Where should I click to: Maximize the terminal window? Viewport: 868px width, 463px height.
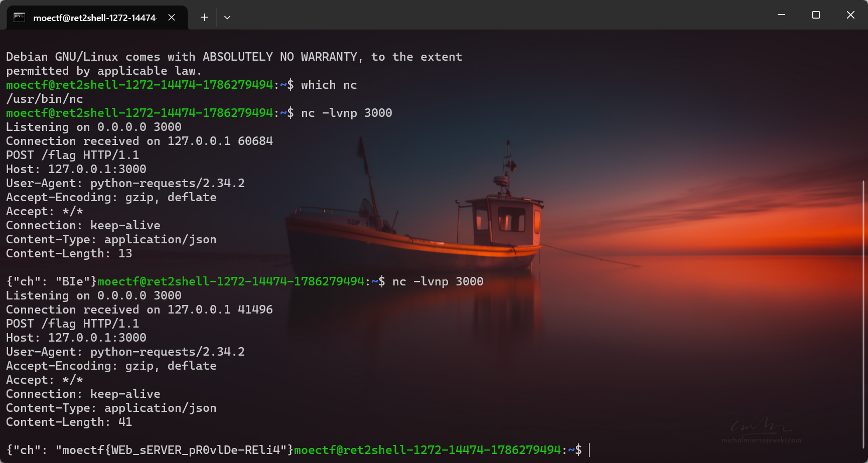point(816,15)
